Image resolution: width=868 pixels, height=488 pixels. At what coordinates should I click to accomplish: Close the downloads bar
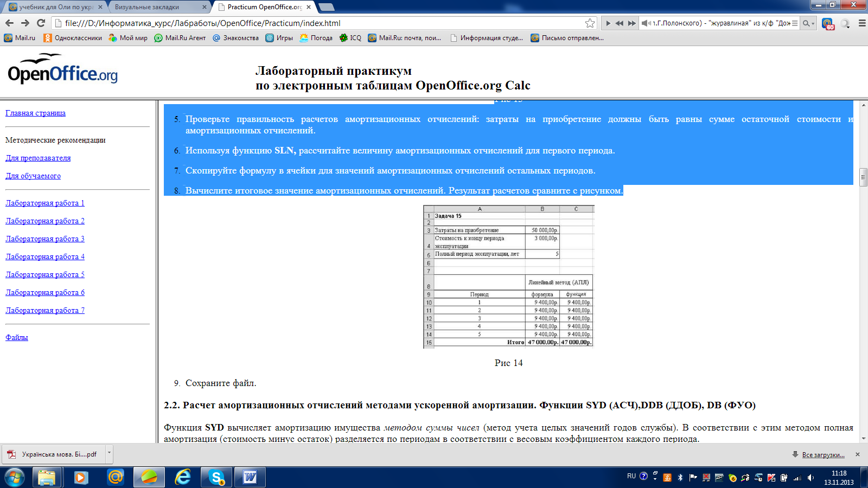(x=858, y=454)
